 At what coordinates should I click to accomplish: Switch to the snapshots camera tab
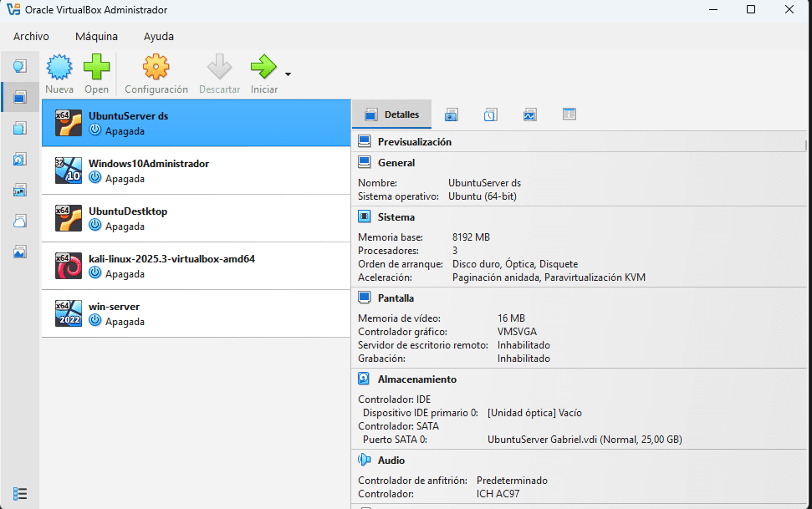(x=451, y=115)
